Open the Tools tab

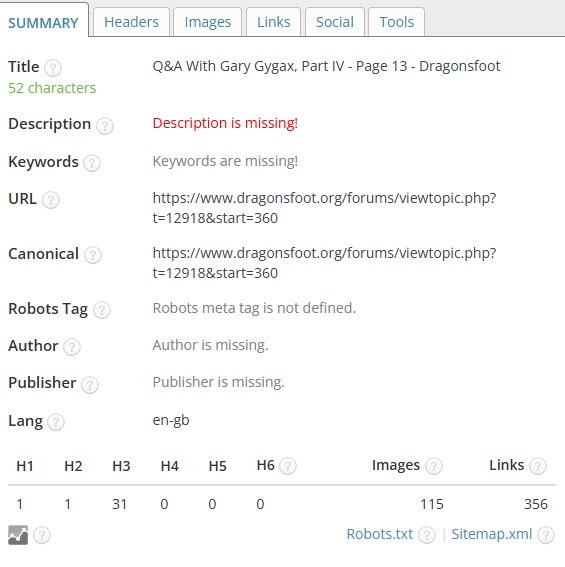pos(396,22)
